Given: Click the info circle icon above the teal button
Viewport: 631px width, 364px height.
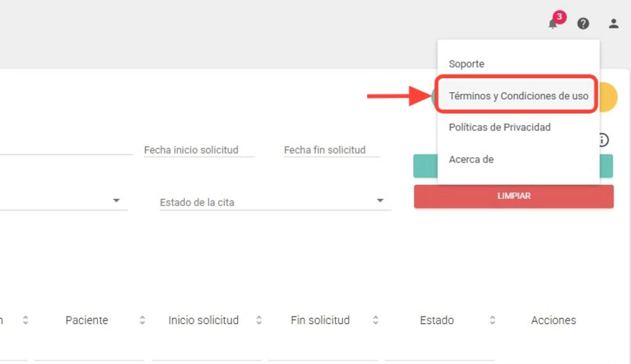Looking at the screenshot, I should (x=604, y=140).
